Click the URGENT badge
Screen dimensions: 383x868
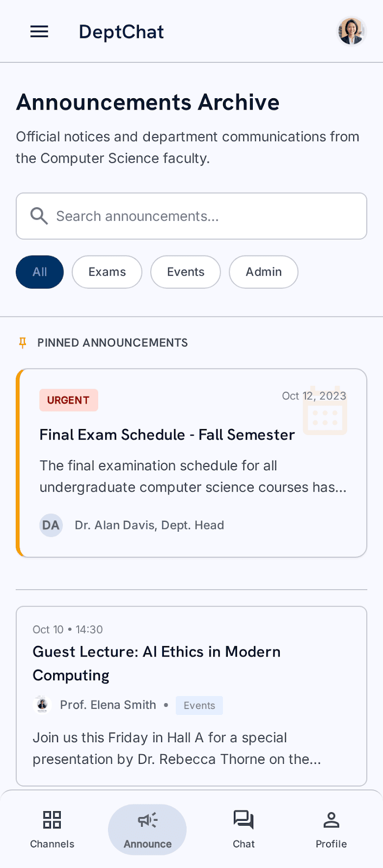tap(68, 400)
